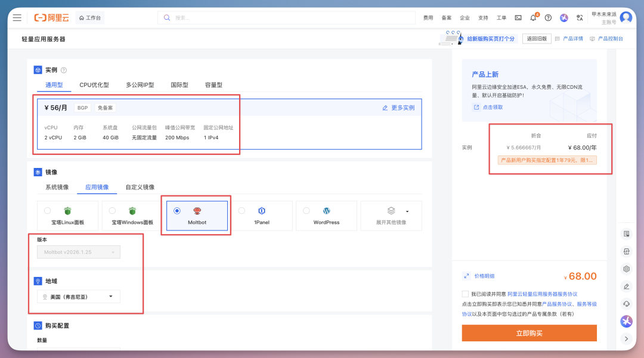644x358 pixels.
Task: Select the 宝塔Linux面板 image radio
Action: pos(48,211)
